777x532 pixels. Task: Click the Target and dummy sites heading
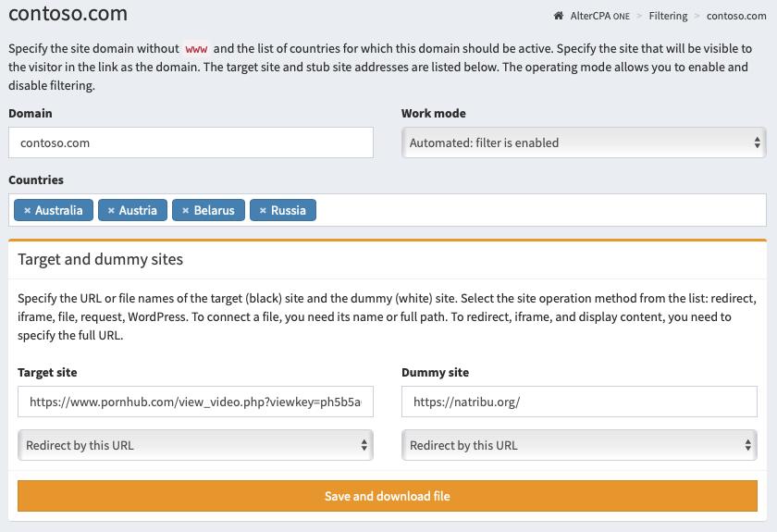101,259
